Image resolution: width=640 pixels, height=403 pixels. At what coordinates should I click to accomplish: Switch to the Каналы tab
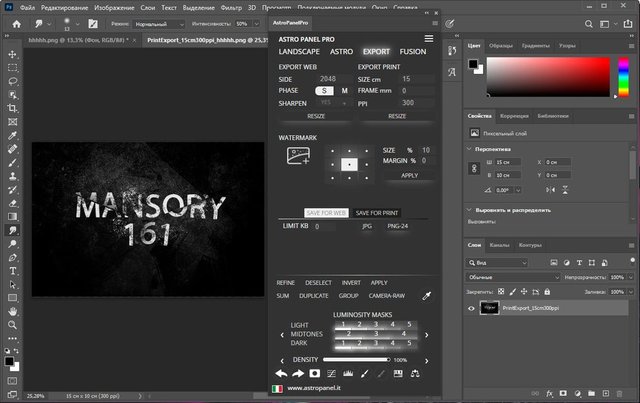499,245
